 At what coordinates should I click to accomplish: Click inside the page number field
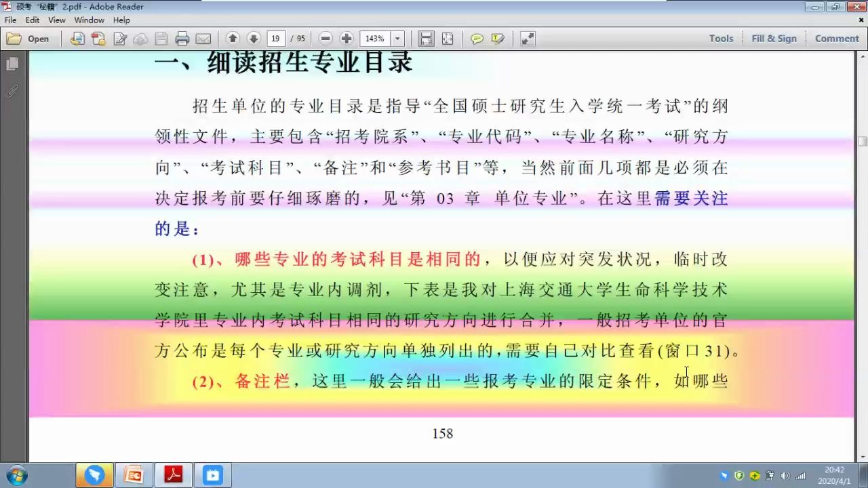(x=275, y=39)
